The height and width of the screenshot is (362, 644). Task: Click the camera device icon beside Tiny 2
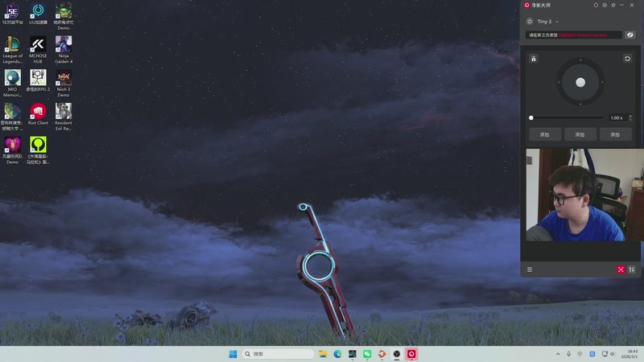[530, 22]
